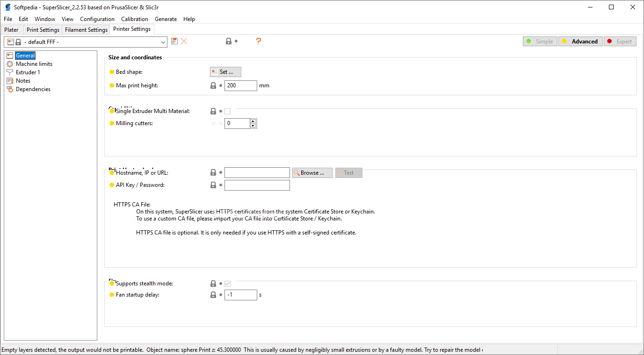Image resolution: width=644 pixels, height=355 pixels.
Task: Click lock icon beside API Key / Password
Action: pos(213,185)
